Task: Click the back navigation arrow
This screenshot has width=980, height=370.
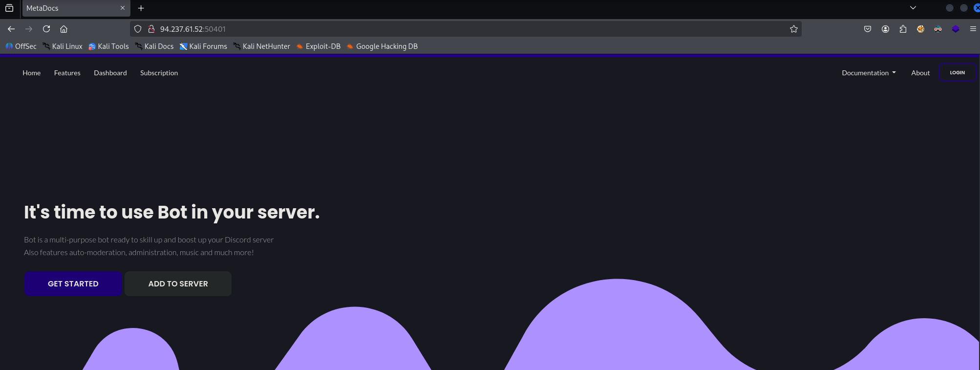Action: tap(11, 29)
